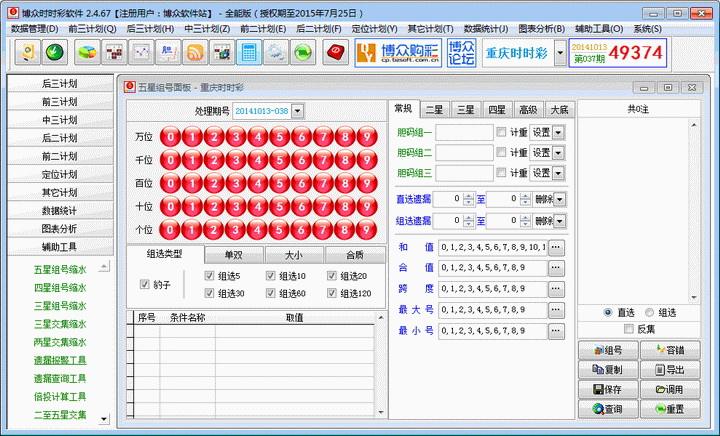
Task: Open the ... picker beside 和值
Action: 556,247
